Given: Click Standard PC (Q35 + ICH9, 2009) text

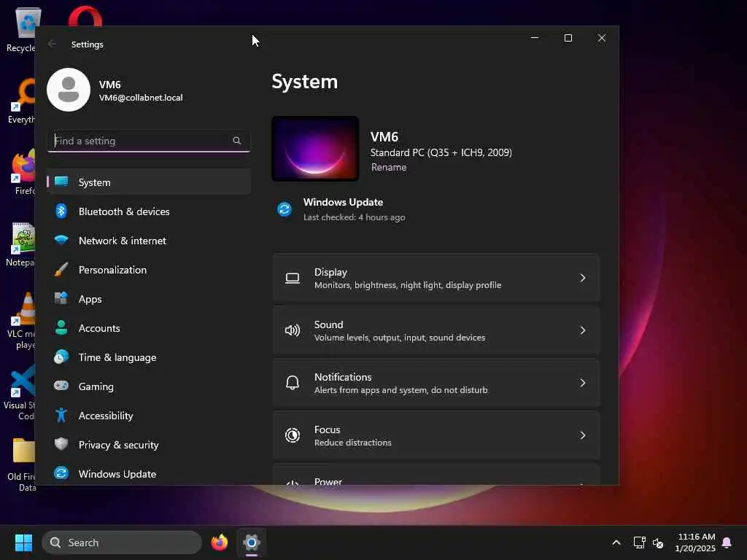Looking at the screenshot, I should tap(441, 152).
